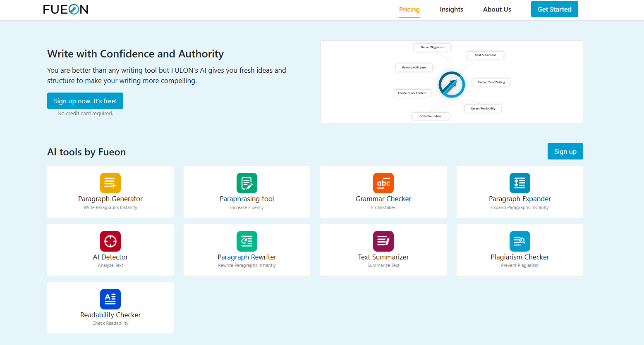Click the Sign up button beside AI tools
The height and width of the screenshot is (345, 644).
coord(565,151)
